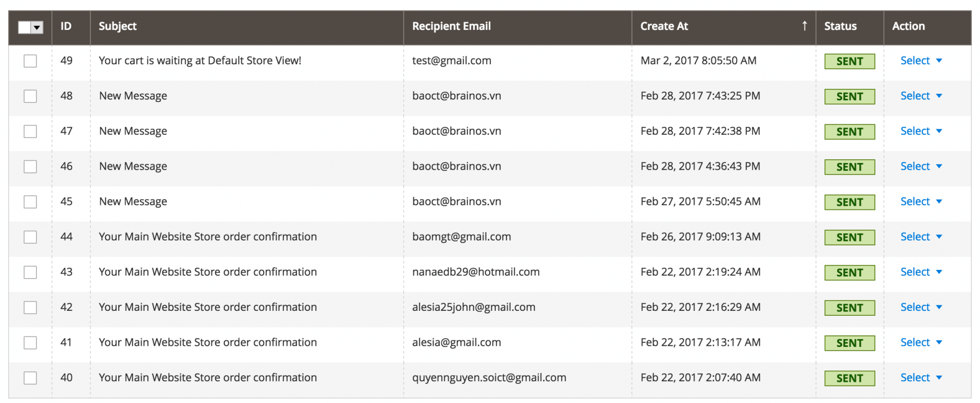Open the mass-select dropdown arrow in header
980x403 pixels.
click(37, 27)
